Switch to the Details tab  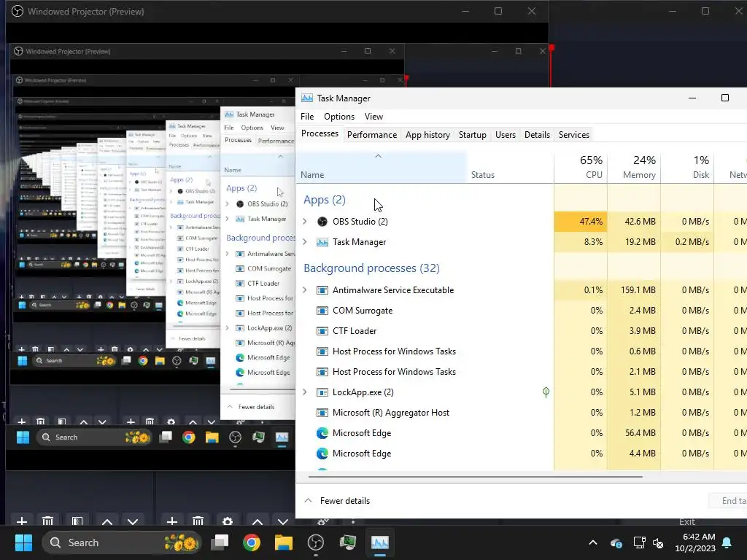pos(538,135)
